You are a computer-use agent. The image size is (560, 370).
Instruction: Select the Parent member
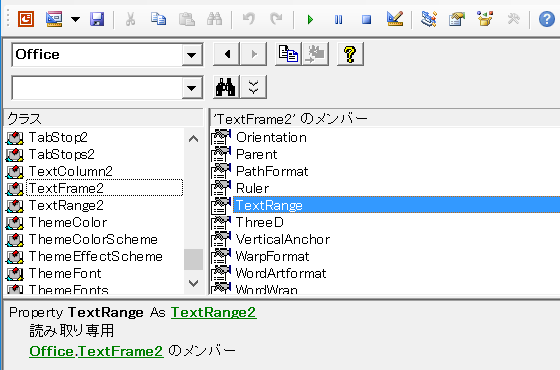(256, 154)
